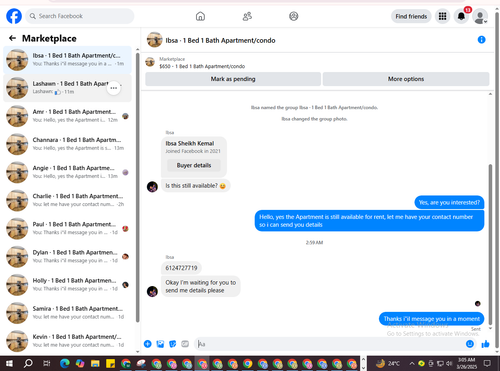Open Charlie conversation in list
500x371 pixels.
67,201
